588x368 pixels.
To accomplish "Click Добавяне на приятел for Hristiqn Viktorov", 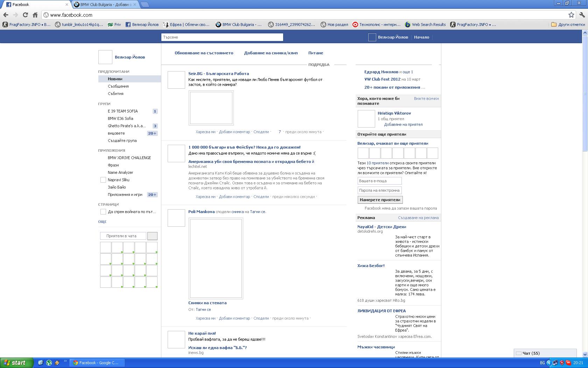I will 403,124.
